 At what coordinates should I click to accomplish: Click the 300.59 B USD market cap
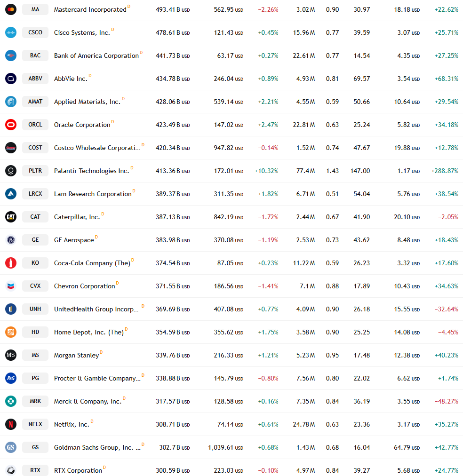(x=173, y=470)
